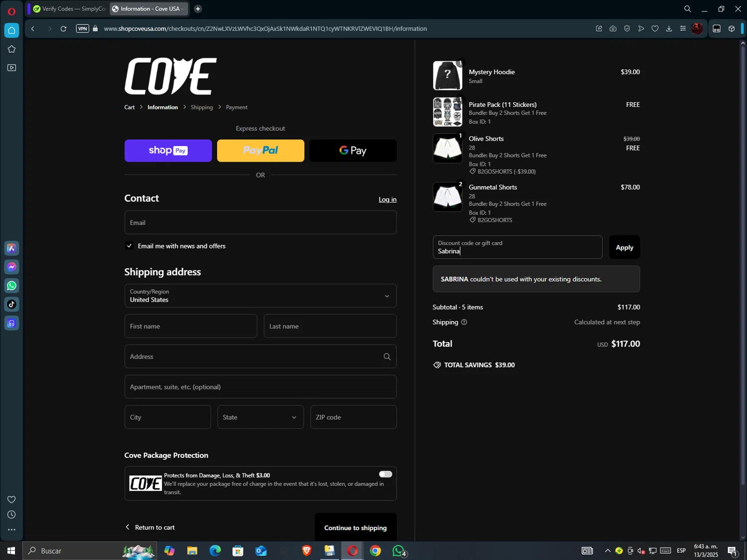Open bookmarks star in Opera sidebar
The width and height of the screenshot is (747, 560).
pos(11,49)
